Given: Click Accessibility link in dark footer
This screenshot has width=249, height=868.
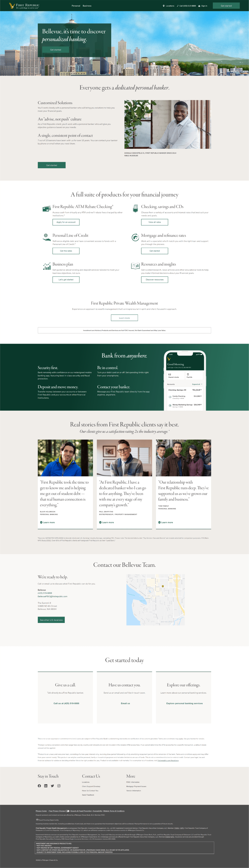Looking at the screenshot, I should [97, 811].
